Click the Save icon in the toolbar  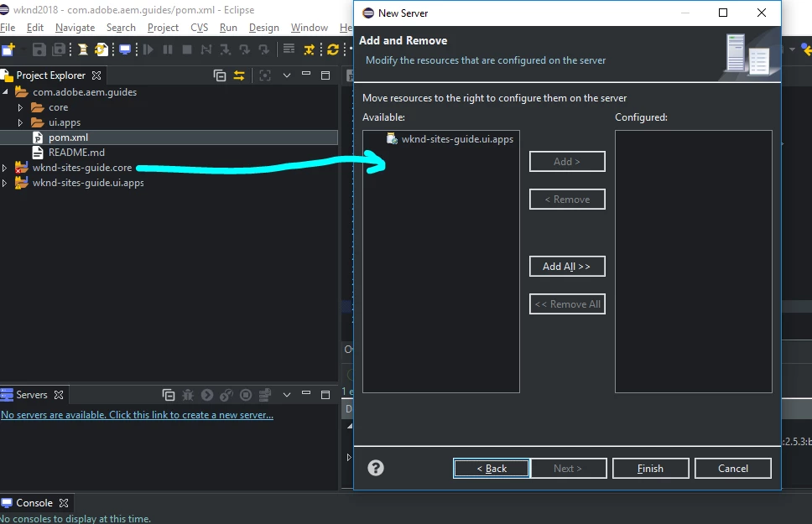pos(39,49)
